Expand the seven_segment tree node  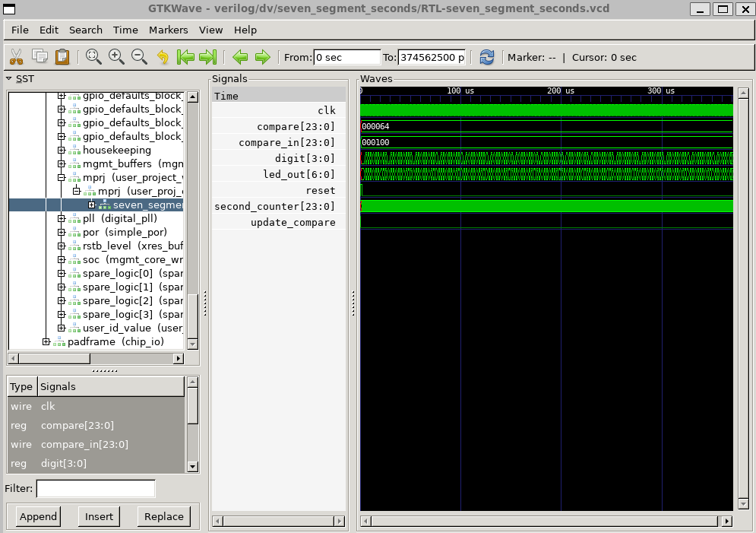click(x=92, y=205)
